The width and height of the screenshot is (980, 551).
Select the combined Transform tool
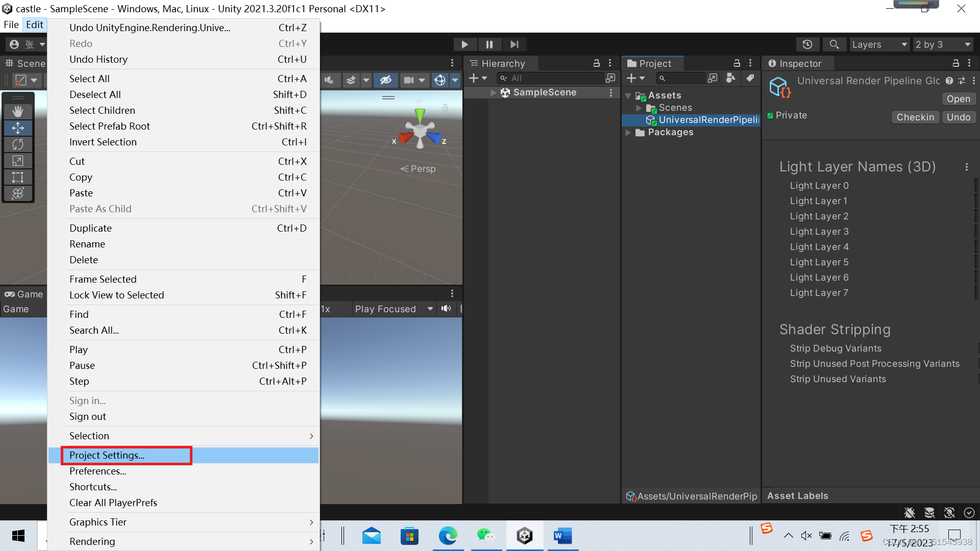[x=18, y=193]
